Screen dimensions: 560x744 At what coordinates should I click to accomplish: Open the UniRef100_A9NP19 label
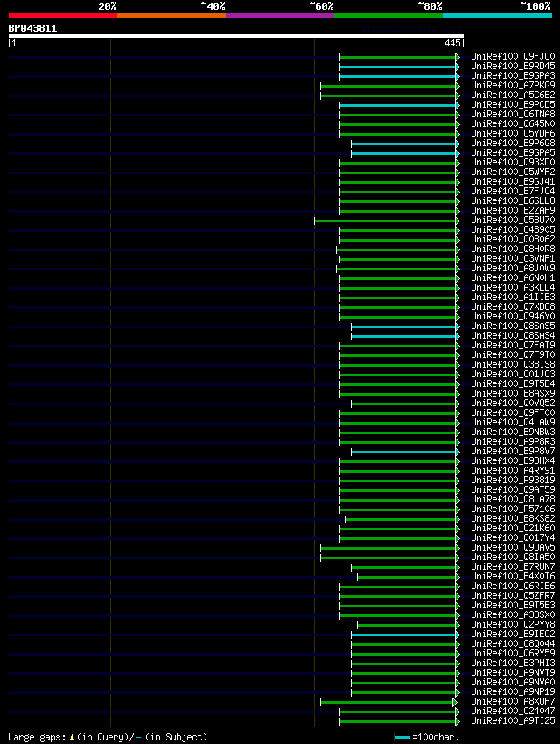click(x=513, y=691)
